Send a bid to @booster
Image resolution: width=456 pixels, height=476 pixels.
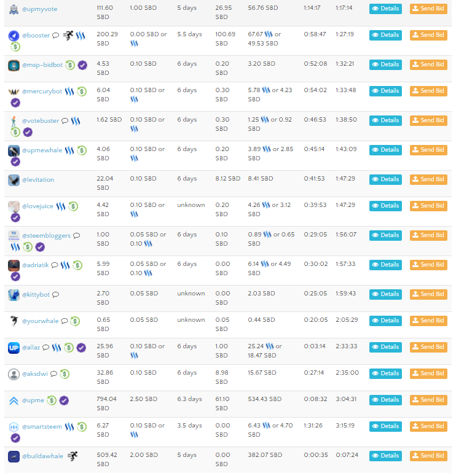(x=428, y=35)
